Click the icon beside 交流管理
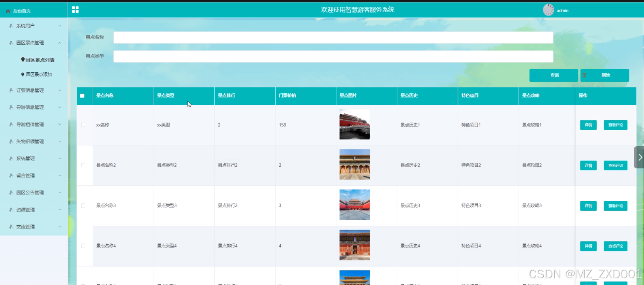This screenshot has width=644, height=285. click(11, 227)
